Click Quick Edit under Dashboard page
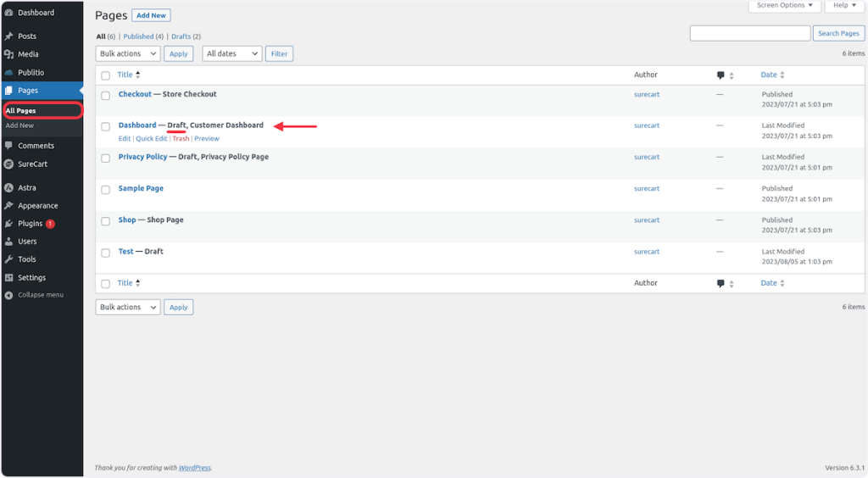The height and width of the screenshot is (478, 868). pyautogui.click(x=152, y=139)
